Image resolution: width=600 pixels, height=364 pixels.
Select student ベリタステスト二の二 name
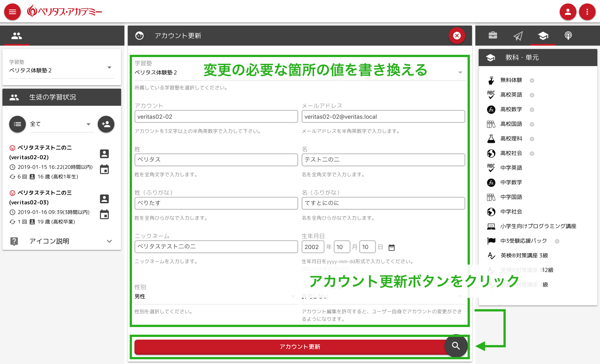(x=45, y=147)
